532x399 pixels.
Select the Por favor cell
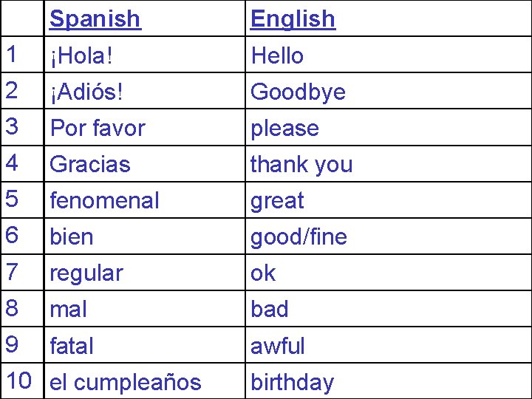[98, 128]
